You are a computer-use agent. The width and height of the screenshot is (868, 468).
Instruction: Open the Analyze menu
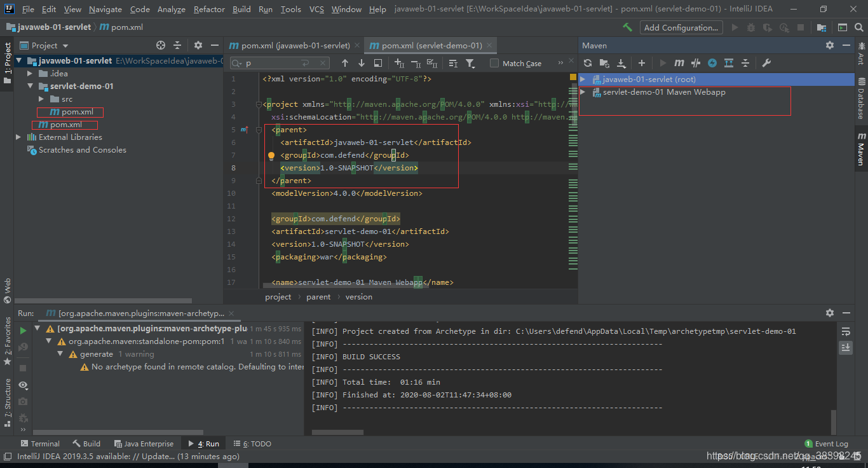coord(171,9)
